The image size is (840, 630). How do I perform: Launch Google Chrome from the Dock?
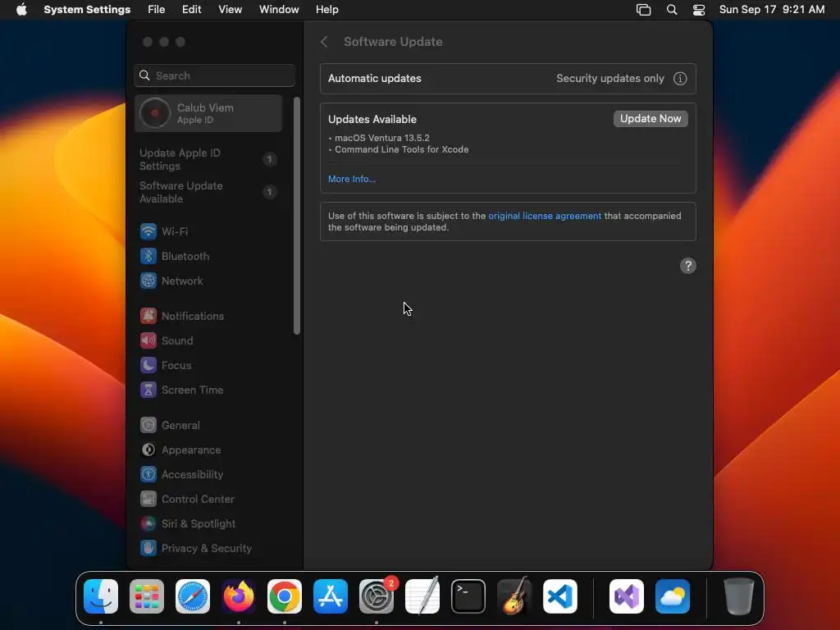(285, 596)
